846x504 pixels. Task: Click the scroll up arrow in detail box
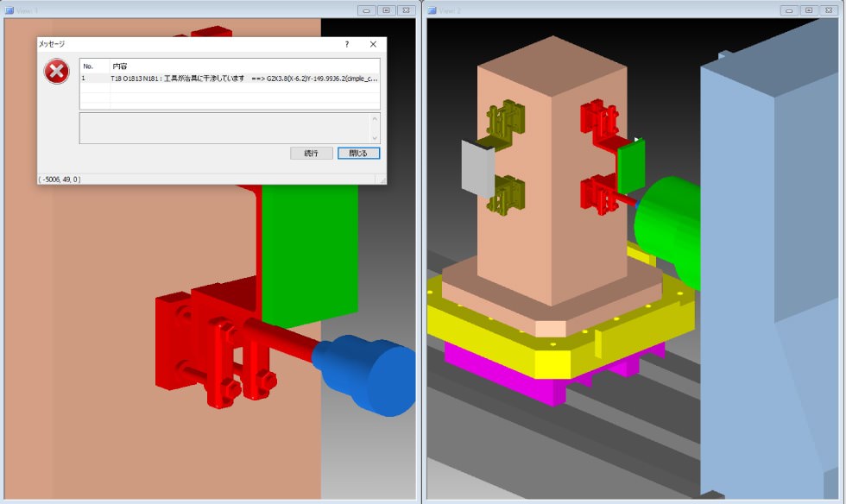point(375,118)
